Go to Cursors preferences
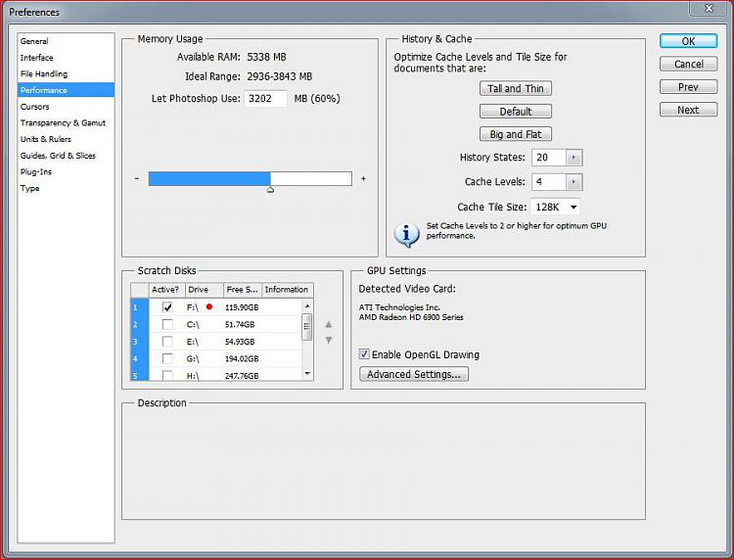 pyautogui.click(x=34, y=107)
